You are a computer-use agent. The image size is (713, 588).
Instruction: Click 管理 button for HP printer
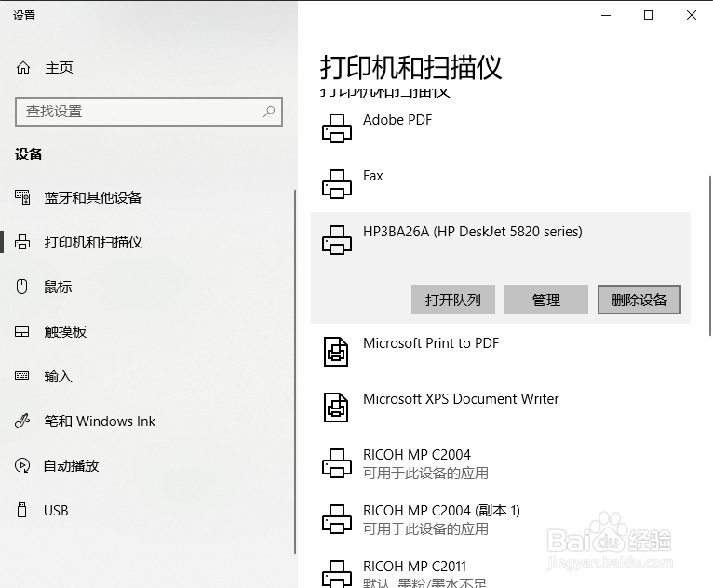point(546,300)
